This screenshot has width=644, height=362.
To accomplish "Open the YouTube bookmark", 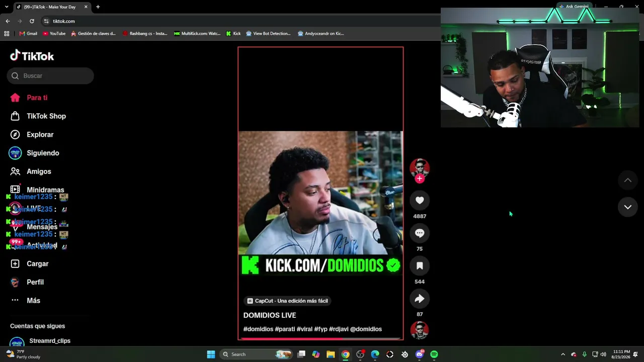I will [54, 34].
